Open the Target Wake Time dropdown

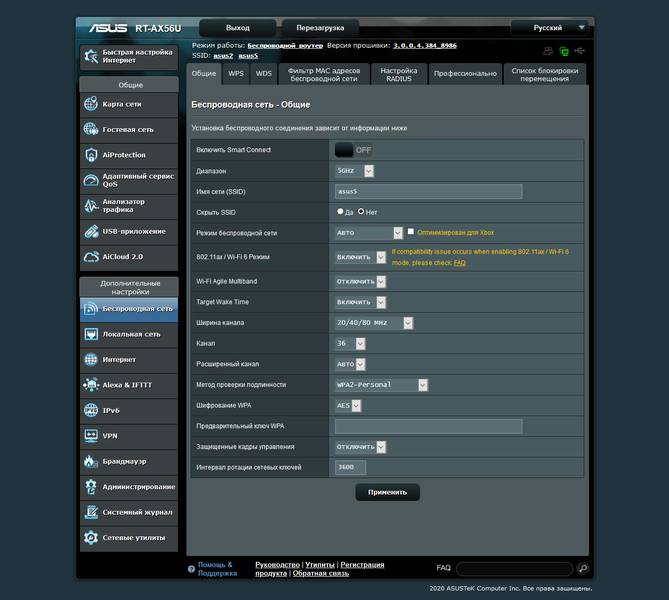pyautogui.click(x=360, y=302)
